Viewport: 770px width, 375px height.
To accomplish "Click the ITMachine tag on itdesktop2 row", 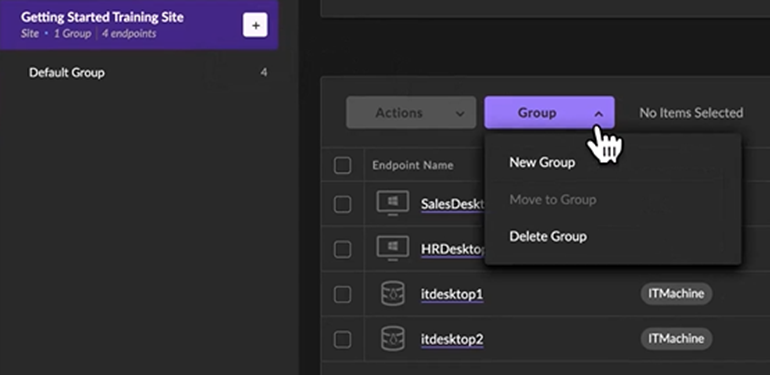I will 676,339.
